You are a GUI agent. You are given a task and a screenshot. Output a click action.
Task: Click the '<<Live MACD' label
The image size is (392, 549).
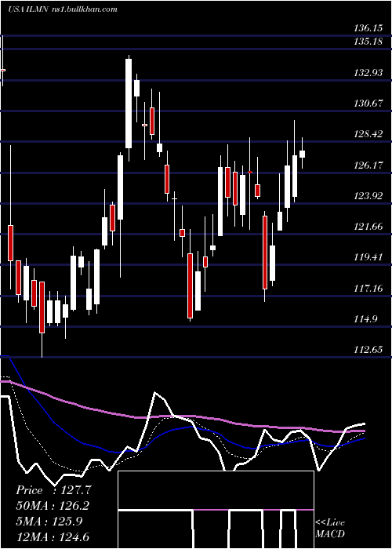(x=330, y=528)
